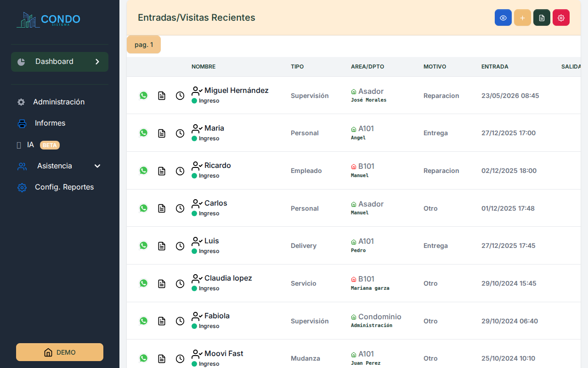Click the MOTIVO column header
588x368 pixels.
tap(435, 67)
